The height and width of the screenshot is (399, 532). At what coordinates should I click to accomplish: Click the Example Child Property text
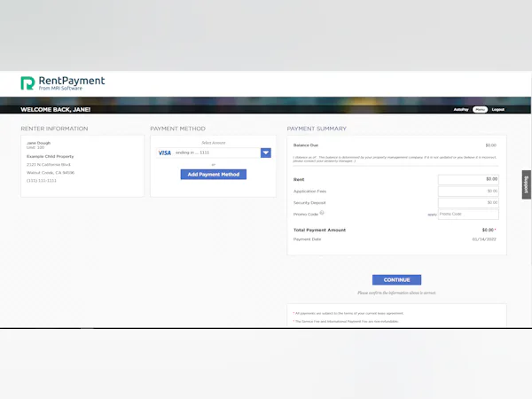tap(50, 156)
